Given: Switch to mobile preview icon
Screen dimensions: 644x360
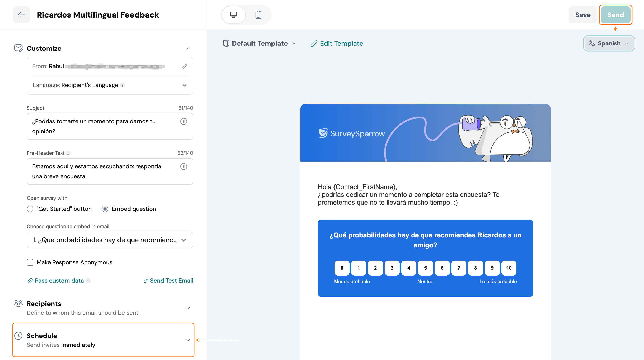Looking at the screenshot, I should coord(258,15).
